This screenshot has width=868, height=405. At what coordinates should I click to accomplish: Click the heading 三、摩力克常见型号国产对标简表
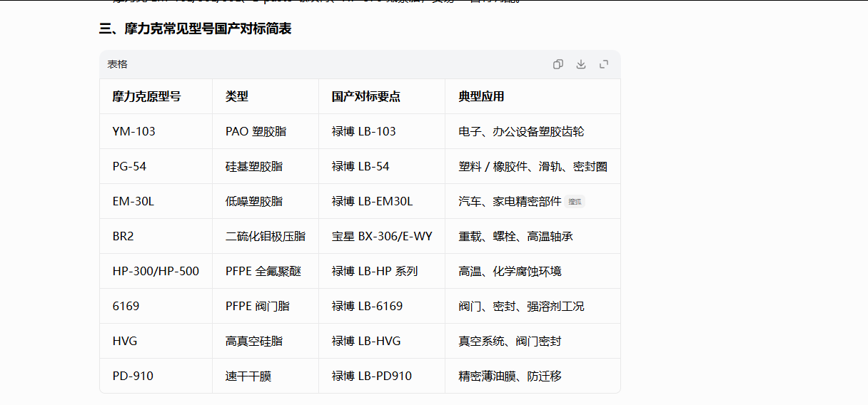(x=195, y=29)
